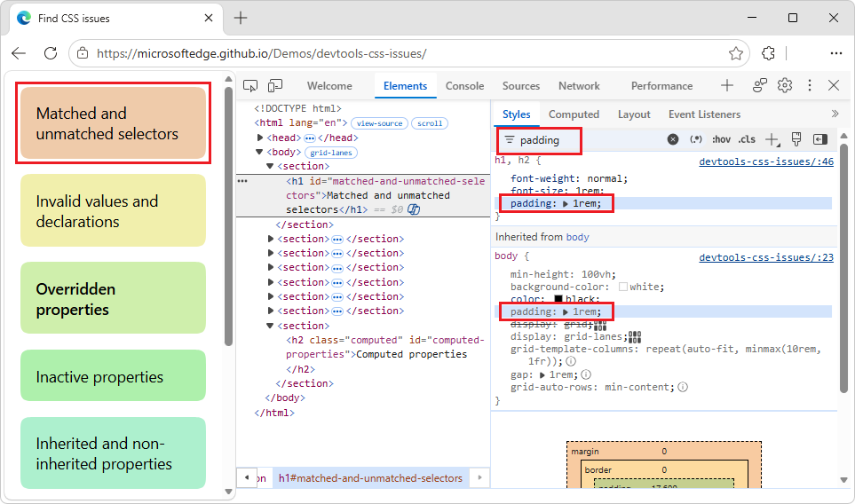Collapse the last expanded section node

pyautogui.click(x=270, y=326)
